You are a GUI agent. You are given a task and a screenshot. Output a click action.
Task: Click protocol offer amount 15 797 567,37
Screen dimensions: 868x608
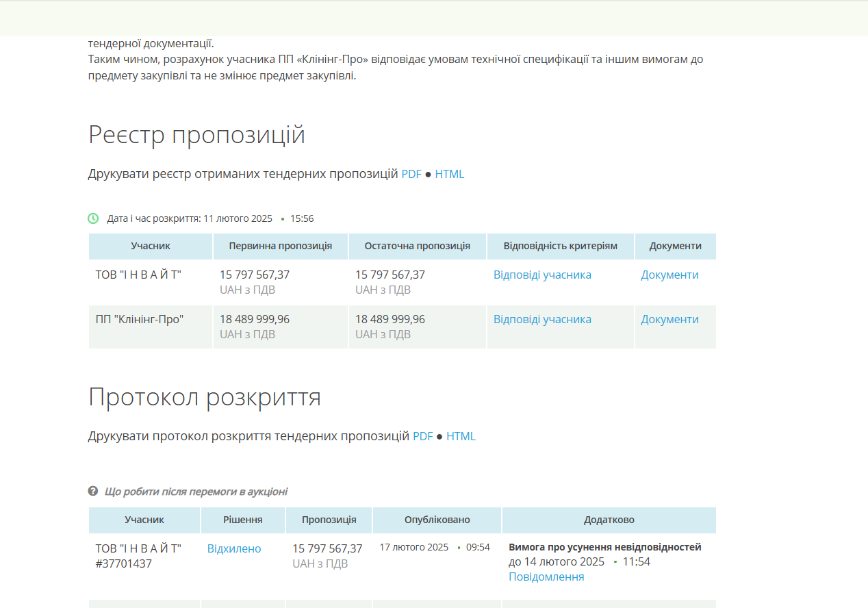coord(327,548)
